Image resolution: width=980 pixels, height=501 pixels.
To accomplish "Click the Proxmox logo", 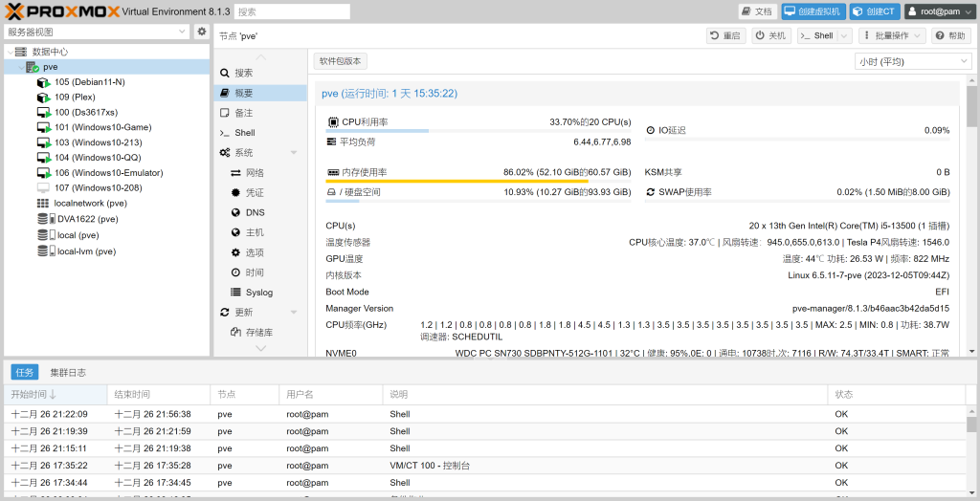I will [62, 11].
